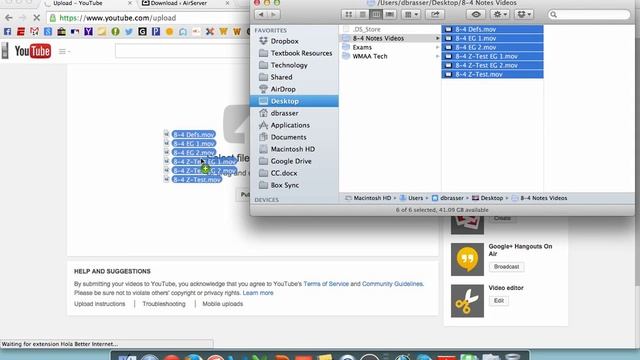Open the Finder arrange-by dropdown
The width and height of the screenshot is (640, 360).
(x=411, y=14)
